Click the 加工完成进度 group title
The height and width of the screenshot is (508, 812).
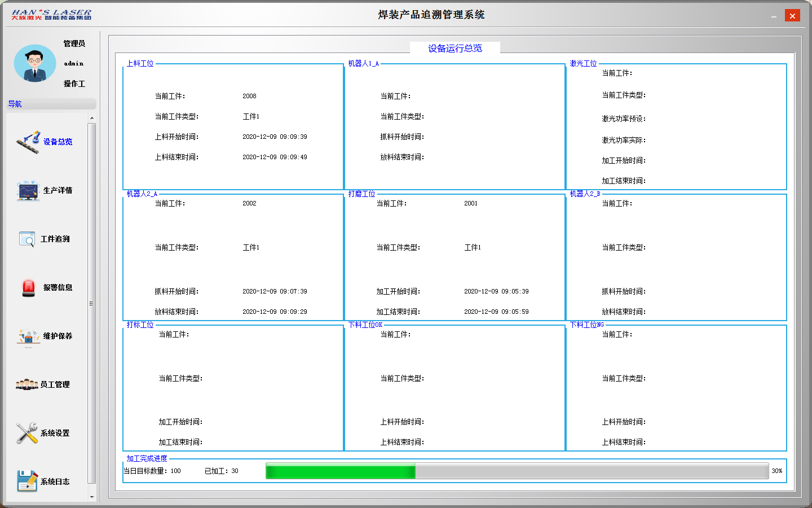click(147, 459)
